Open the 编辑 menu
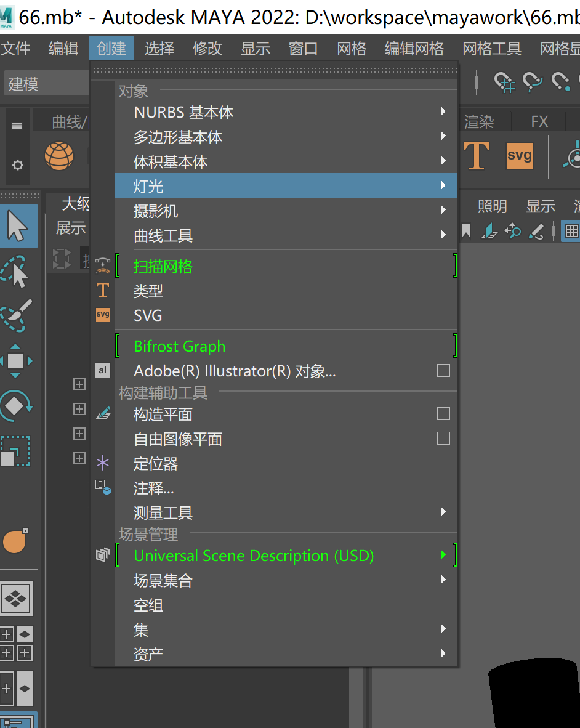 pyautogui.click(x=63, y=48)
